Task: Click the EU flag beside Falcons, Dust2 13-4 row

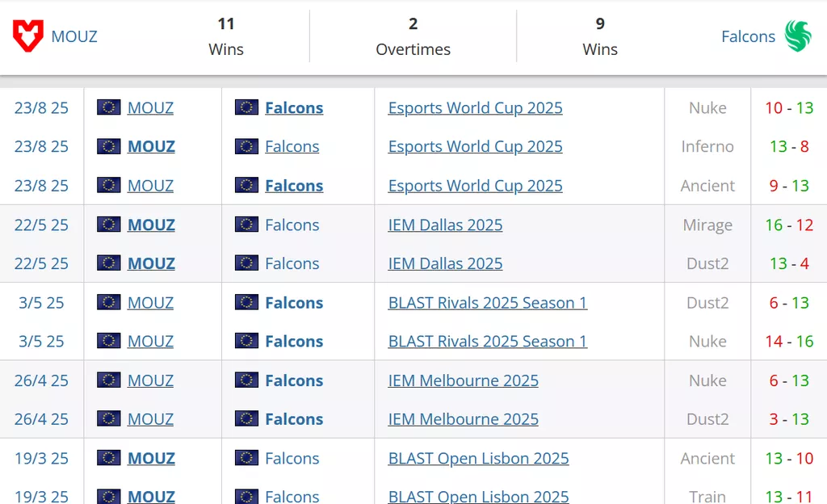Action: [247, 263]
